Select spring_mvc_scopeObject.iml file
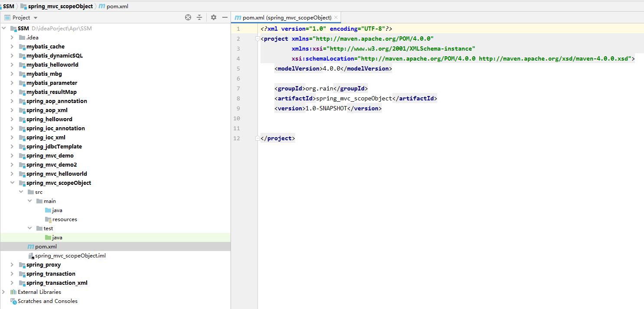 [70, 256]
